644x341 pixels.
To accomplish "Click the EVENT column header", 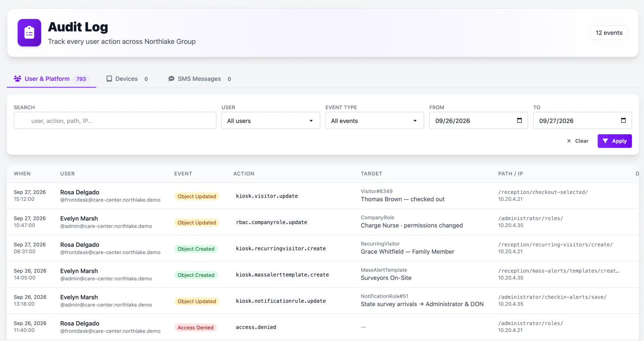I will 183,174.
